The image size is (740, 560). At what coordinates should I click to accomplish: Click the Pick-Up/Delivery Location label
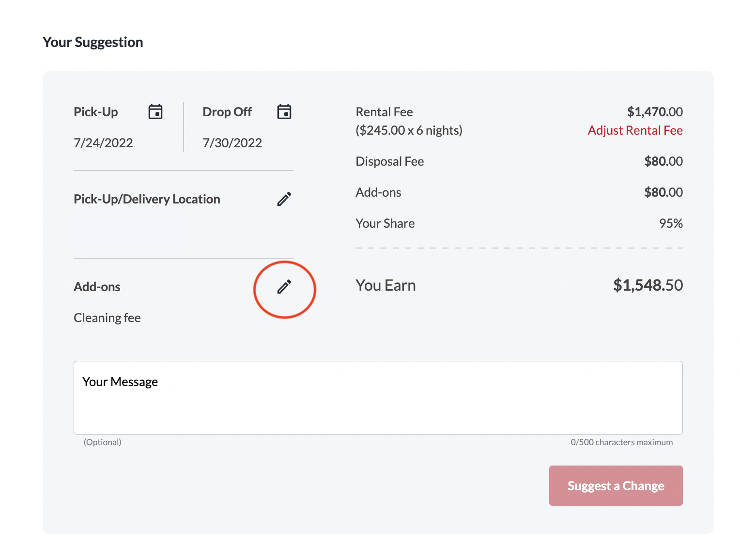(147, 199)
